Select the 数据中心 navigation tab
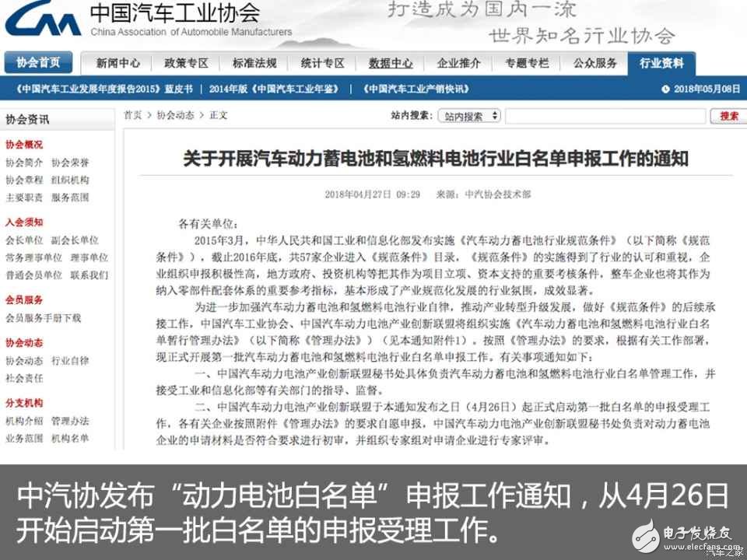The height and width of the screenshot is (560, 747). click(x=391, y=62)
